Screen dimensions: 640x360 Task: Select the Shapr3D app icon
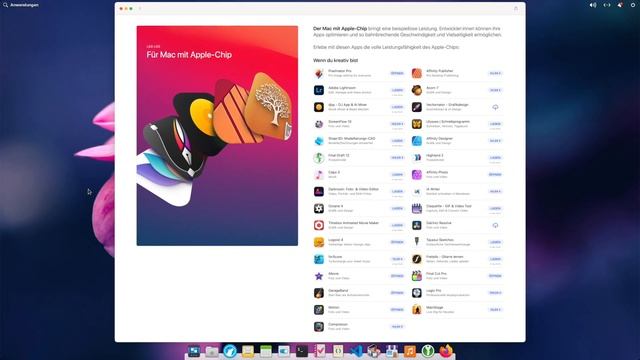(319, 141)
